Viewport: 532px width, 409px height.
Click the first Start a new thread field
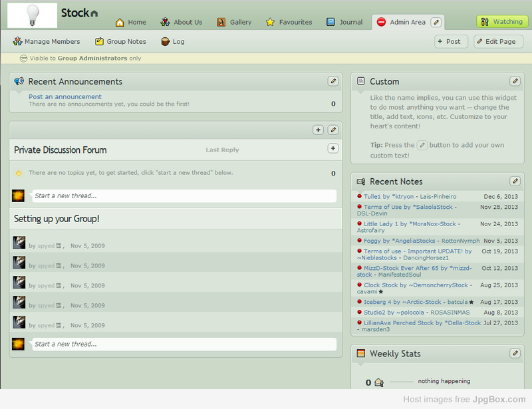coord(184,196)
